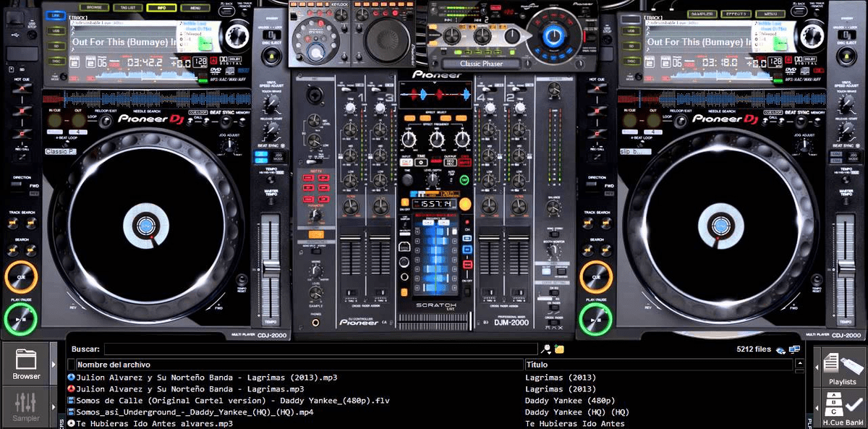This screenshot has height=429, width=868.
Task: Click the network icon next to 5212 files
Action: pos(794,349)
